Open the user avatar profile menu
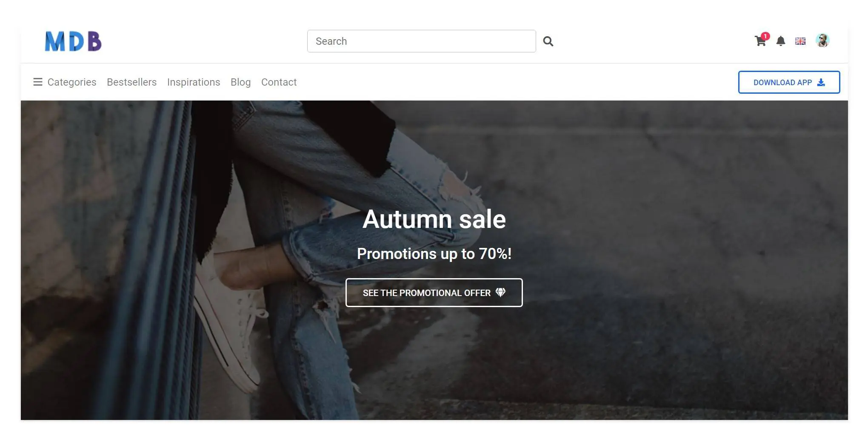This screenshot has width=868, height=440. tap(822, 41)
